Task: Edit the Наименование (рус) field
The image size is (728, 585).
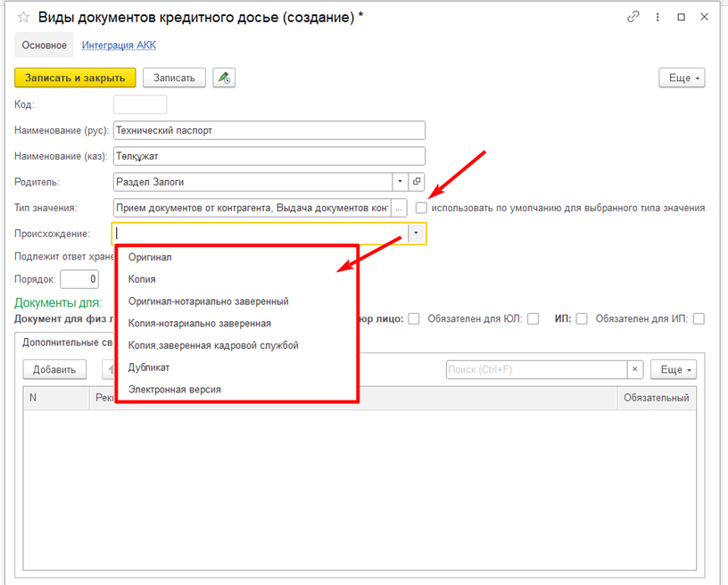Action: pos(269,130)
